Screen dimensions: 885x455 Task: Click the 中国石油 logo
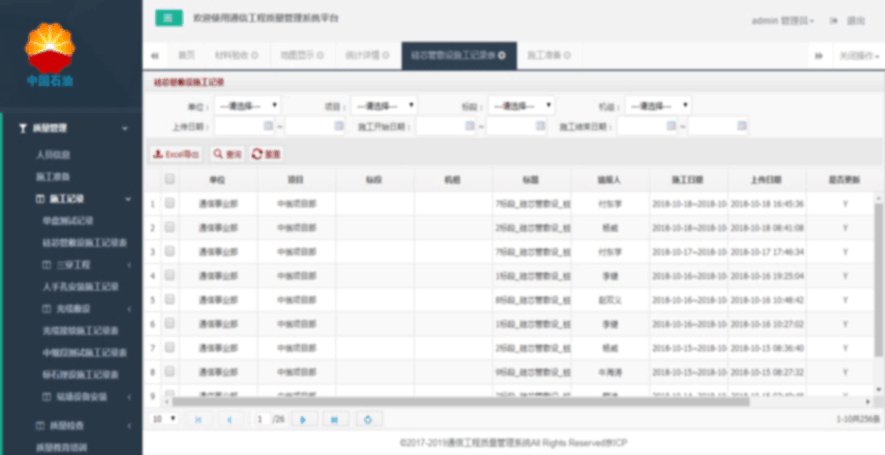click(x=50, y=55)
